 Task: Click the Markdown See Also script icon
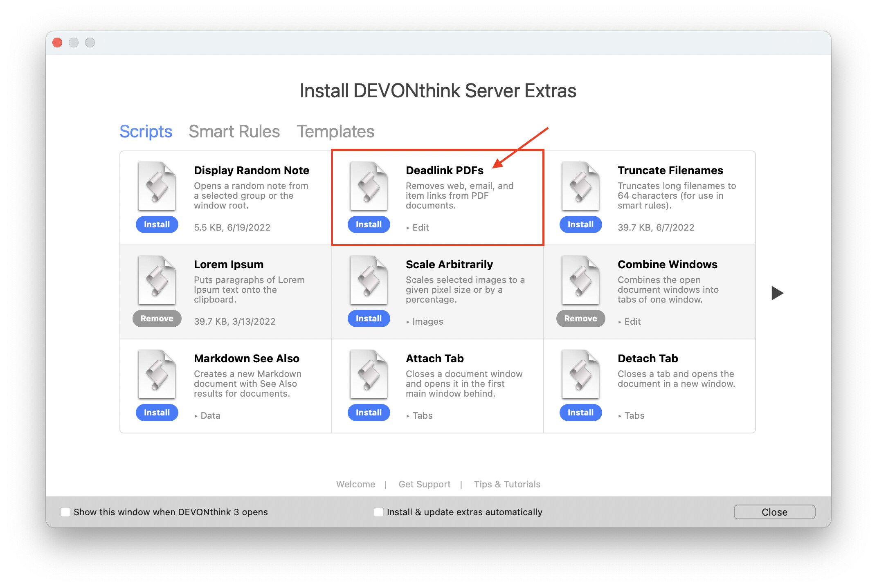pyautogui.click(x=157, y=375)
